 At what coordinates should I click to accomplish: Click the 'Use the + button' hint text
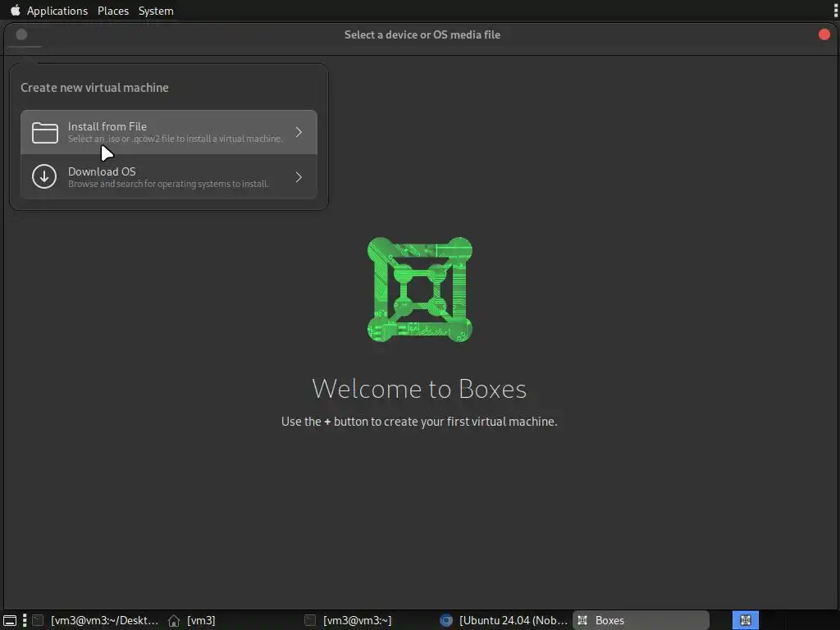coord(419,422)
